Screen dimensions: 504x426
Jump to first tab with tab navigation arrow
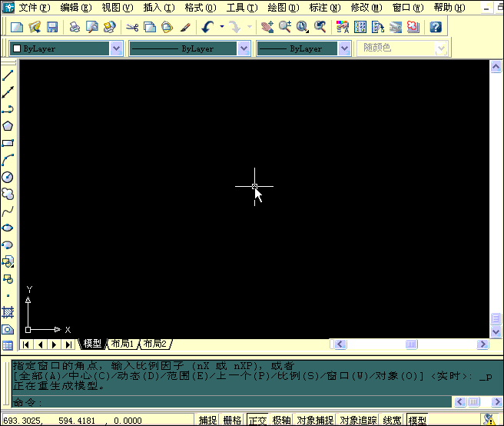click(26, 344)
